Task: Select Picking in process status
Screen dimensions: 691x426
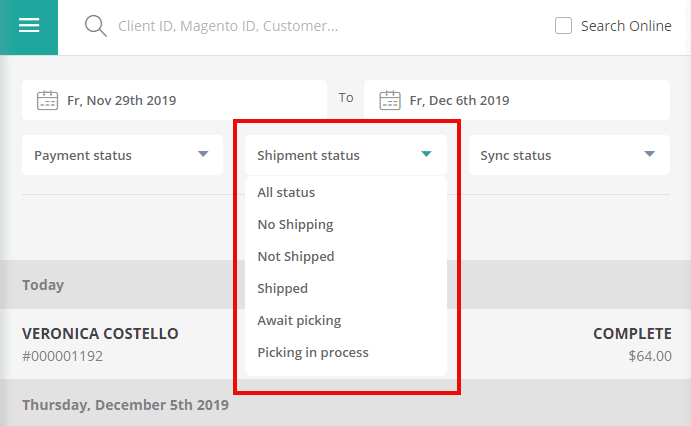Action: pyautogui.click(x=313, y=352)
